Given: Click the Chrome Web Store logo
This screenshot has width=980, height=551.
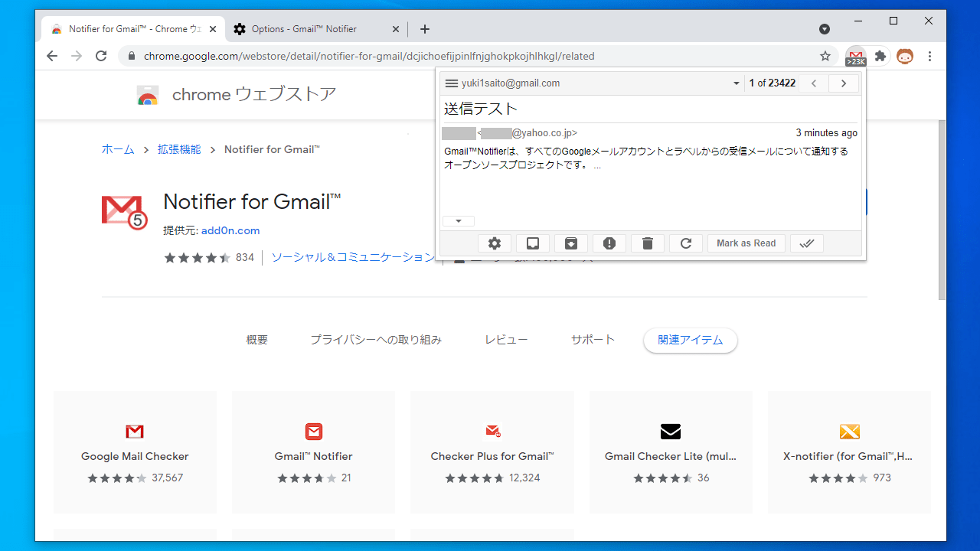Looking at the screenshot, I should (x=148, y=95).
